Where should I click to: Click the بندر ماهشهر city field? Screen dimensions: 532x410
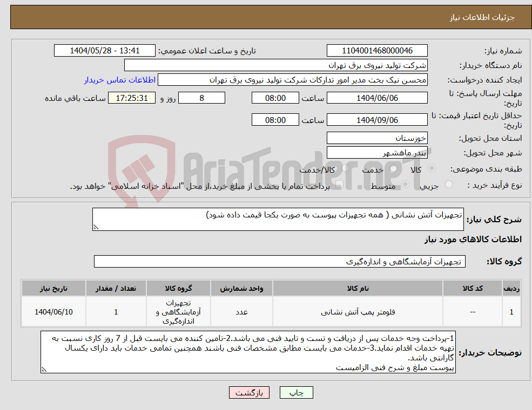376,152
